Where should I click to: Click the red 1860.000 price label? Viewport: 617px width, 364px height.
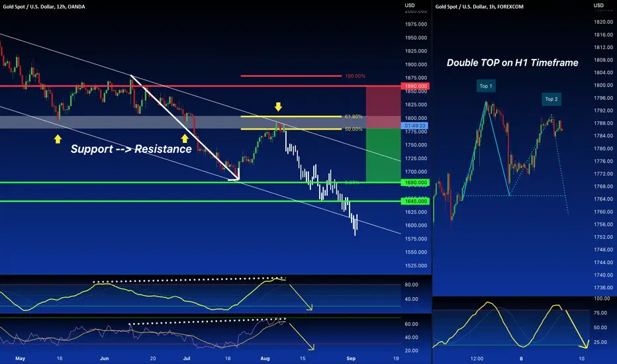(x=415, y=86)
